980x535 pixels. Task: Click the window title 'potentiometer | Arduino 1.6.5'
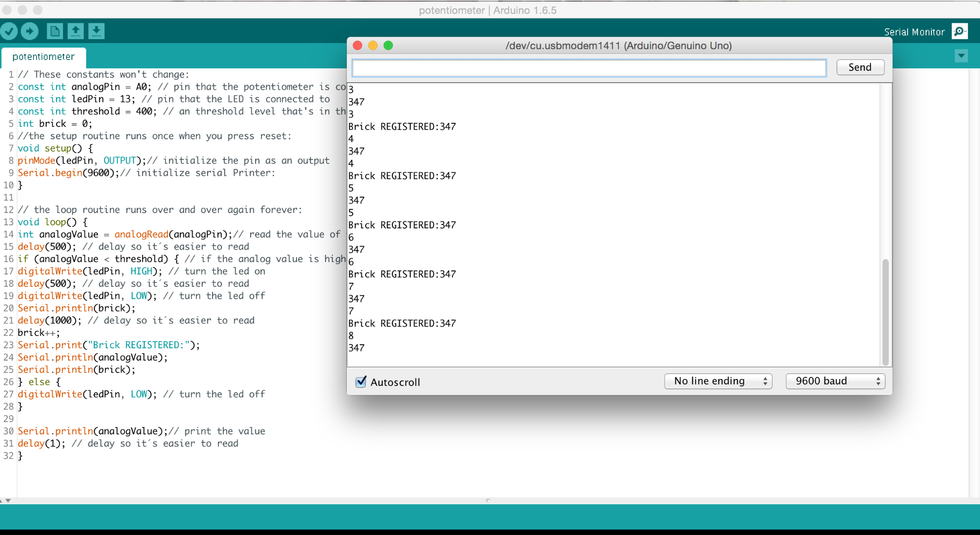(x=488, y=10)
